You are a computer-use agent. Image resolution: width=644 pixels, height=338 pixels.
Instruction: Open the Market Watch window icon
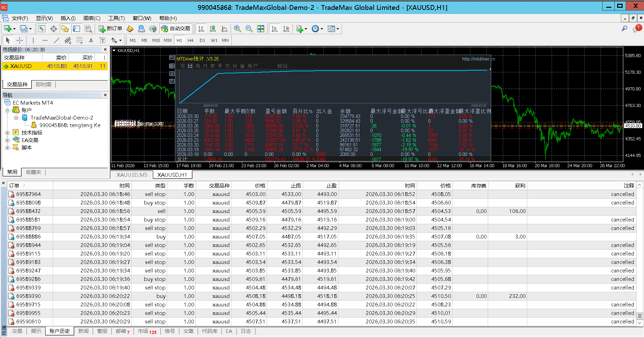42,29
